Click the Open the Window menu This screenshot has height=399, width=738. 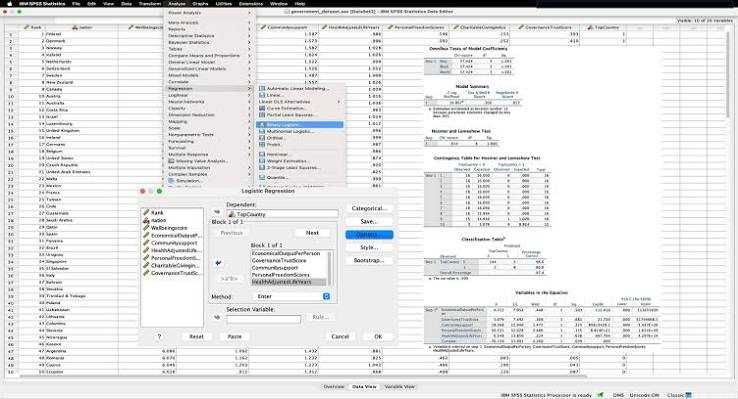pyautogui.click(x=279, y=3)
